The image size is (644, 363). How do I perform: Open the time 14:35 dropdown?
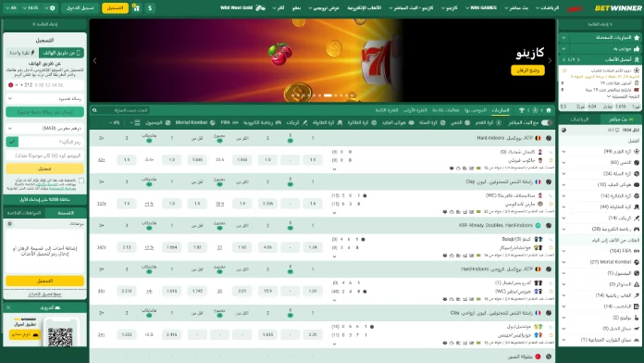(x=31, y=7)
